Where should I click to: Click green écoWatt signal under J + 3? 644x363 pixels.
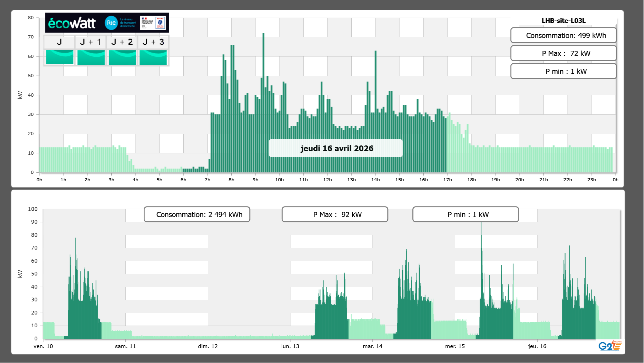pos(153,57)
